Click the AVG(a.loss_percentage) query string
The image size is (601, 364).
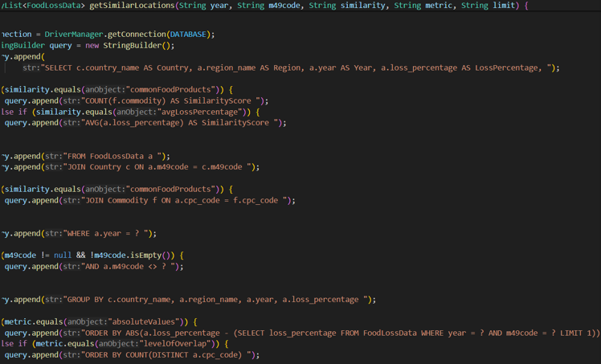(x=179, y=123)
